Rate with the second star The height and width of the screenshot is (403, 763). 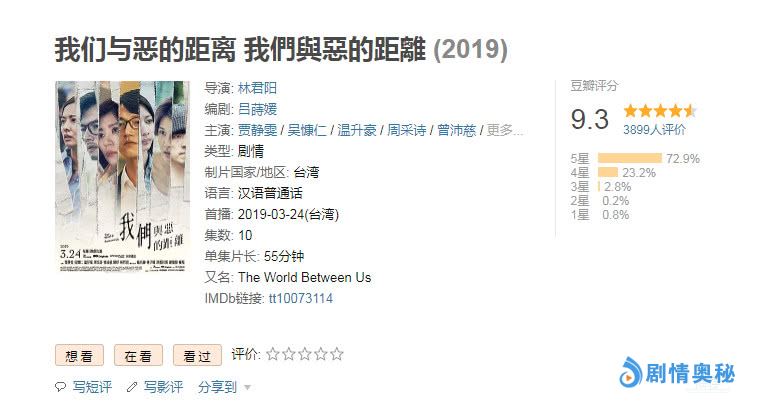click(289, 354)
